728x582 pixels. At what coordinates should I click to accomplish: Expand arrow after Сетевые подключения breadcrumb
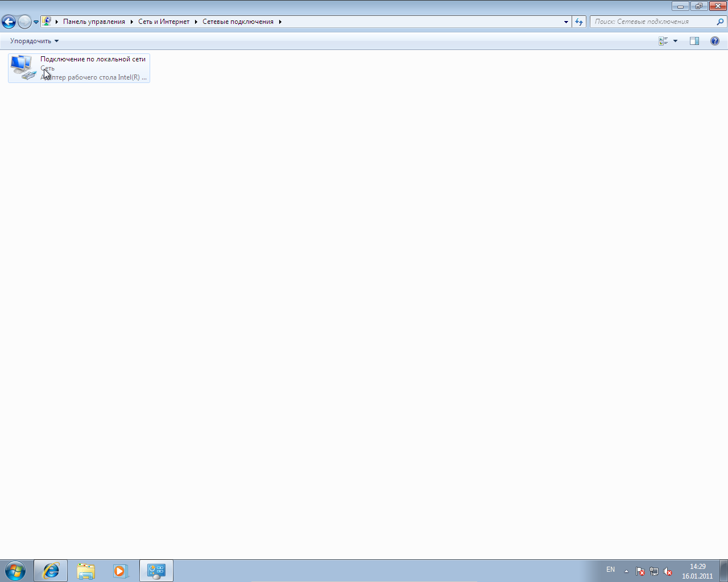(x=280, y=22)
